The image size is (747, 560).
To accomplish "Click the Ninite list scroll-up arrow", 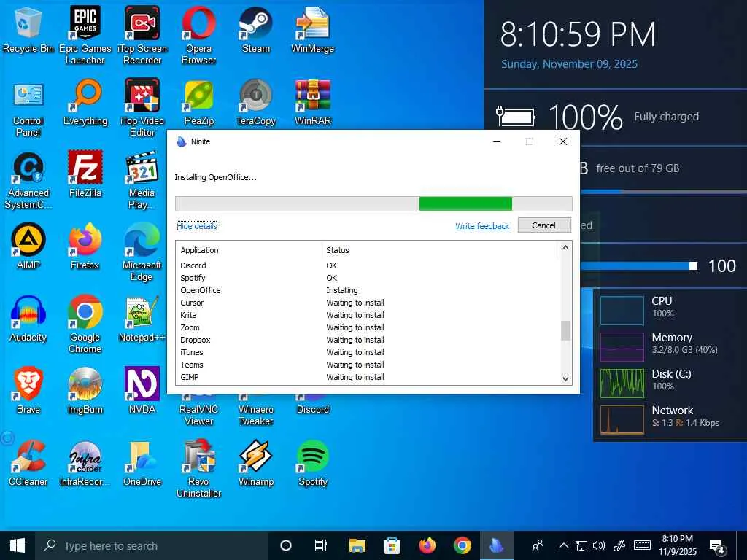I will coord(565,247).
